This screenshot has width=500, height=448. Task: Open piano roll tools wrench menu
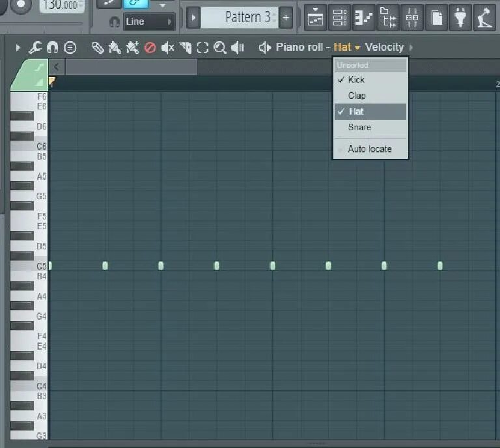pos(35,48)
